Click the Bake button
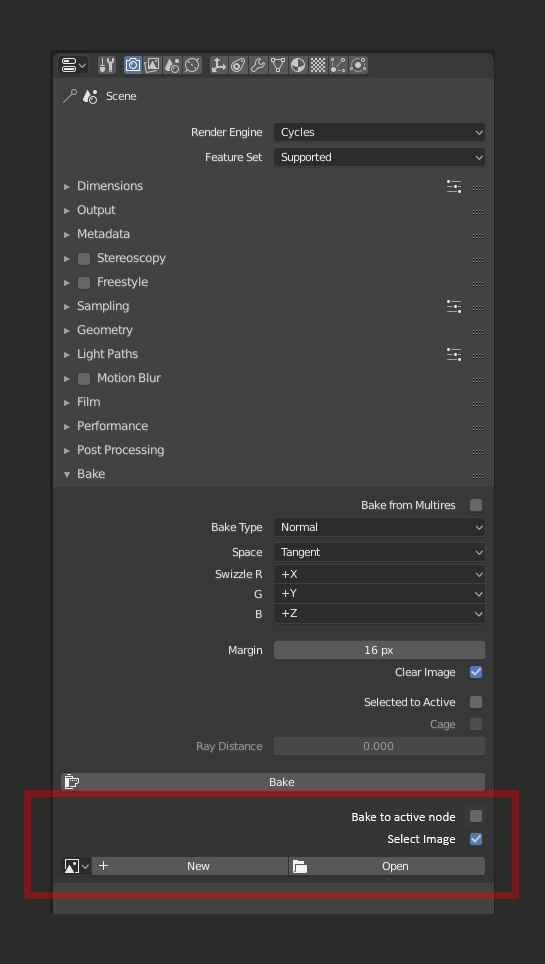The width and height of the screenshot is (545, 964). tap(273, 782)
